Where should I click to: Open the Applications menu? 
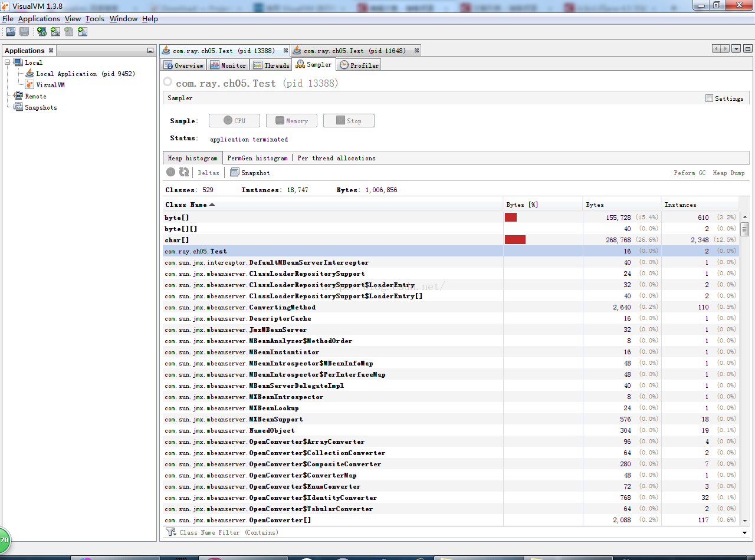39,19
